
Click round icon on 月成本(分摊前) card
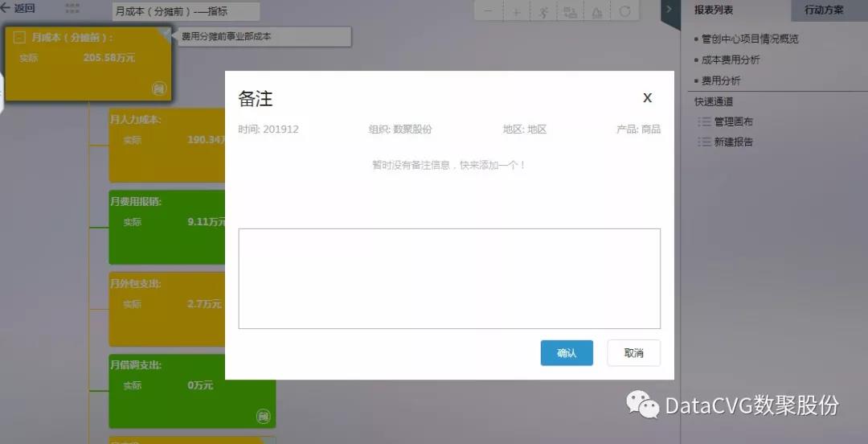click(158, 88)
